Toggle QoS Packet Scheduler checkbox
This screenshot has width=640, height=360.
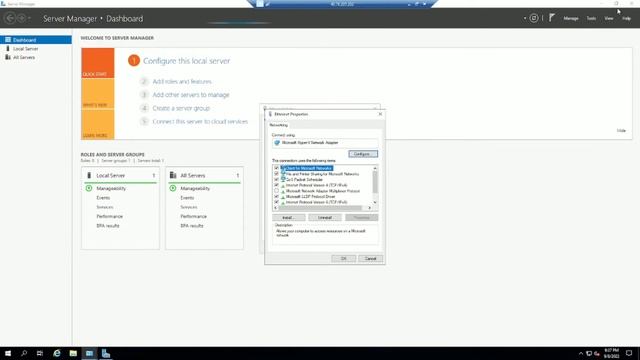[x=276, y=180]
